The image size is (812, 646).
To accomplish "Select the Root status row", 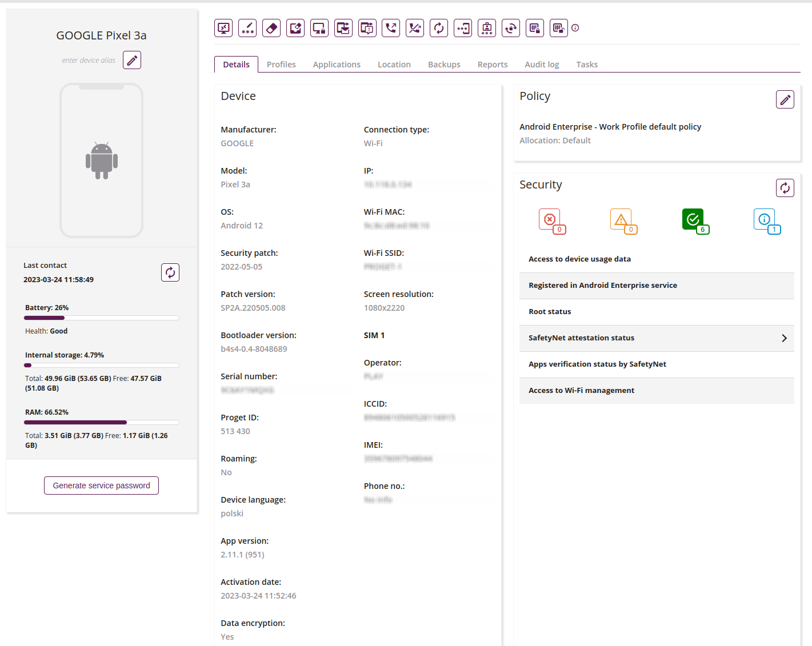I will coord(657,312).
